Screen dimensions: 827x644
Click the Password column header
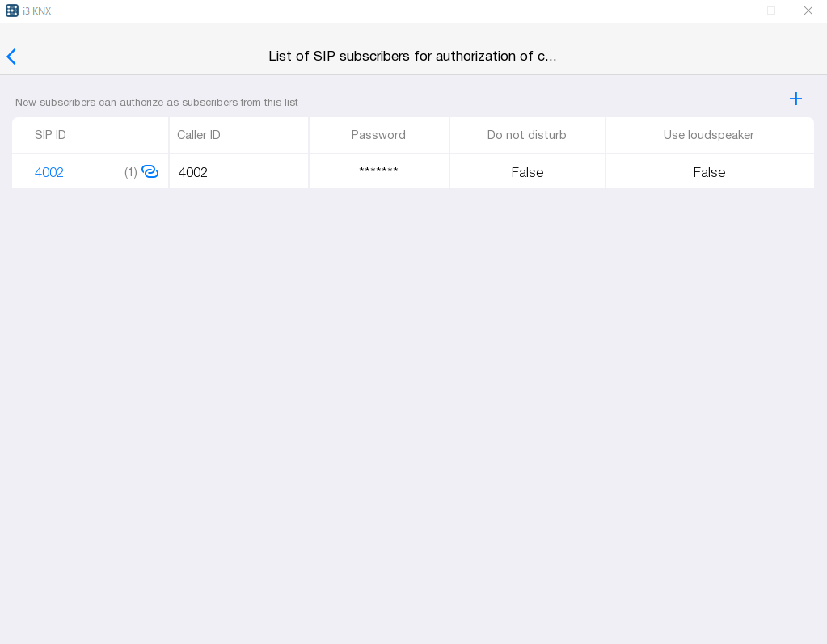coord(378,135)
